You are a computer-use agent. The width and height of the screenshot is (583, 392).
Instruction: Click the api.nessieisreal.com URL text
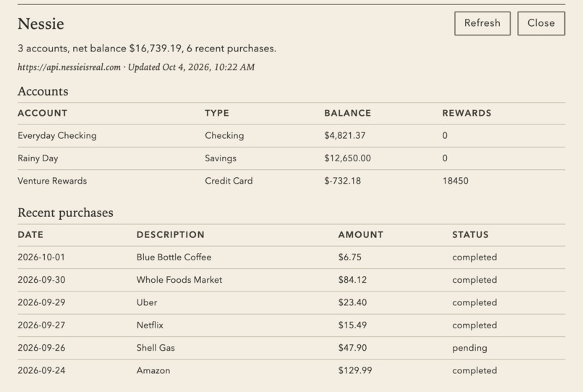point(69,67)
